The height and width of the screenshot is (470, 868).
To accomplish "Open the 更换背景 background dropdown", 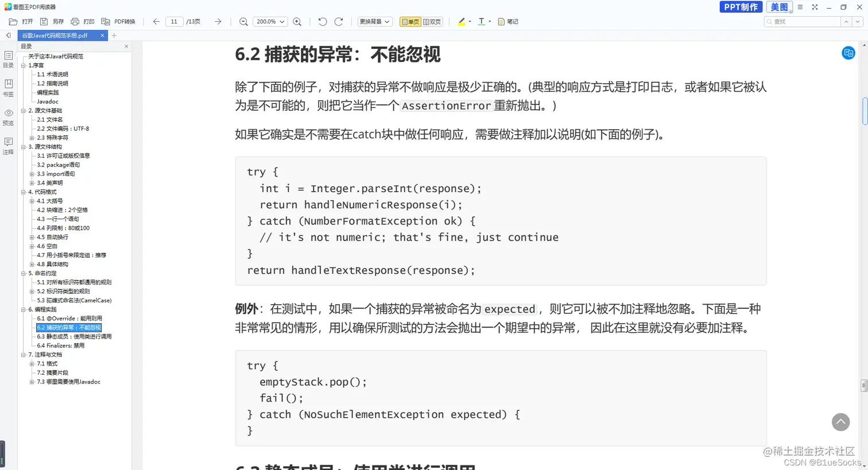I will [x=374, y=21].
